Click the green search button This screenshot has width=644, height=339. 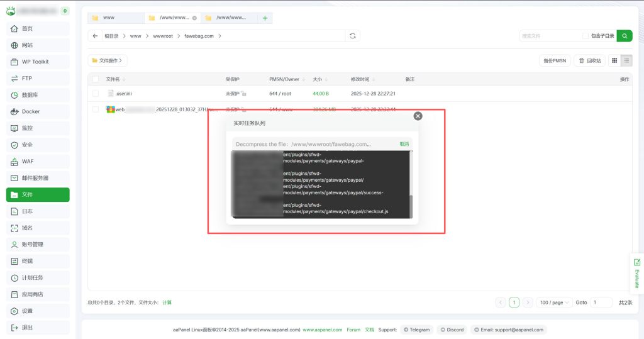coord(624,36)
